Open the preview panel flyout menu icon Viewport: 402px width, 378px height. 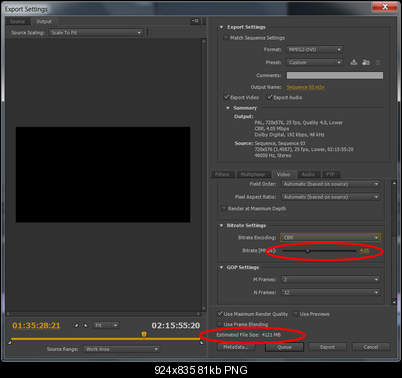(x=195, y=21)
